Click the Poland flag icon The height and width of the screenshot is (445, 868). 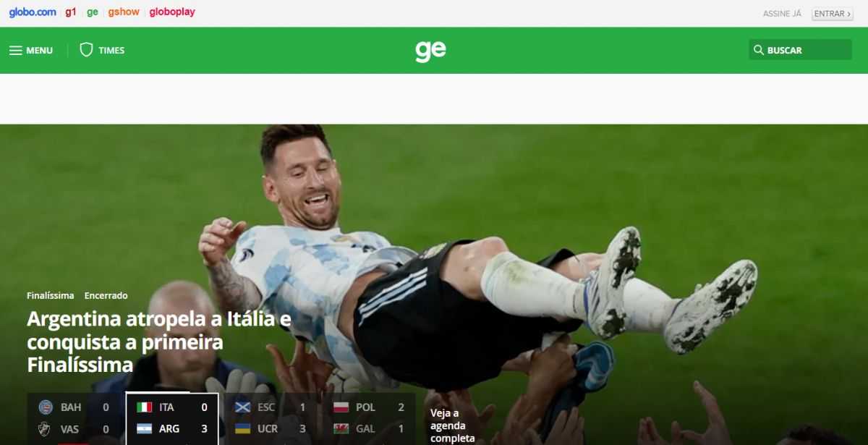(341, 407)
